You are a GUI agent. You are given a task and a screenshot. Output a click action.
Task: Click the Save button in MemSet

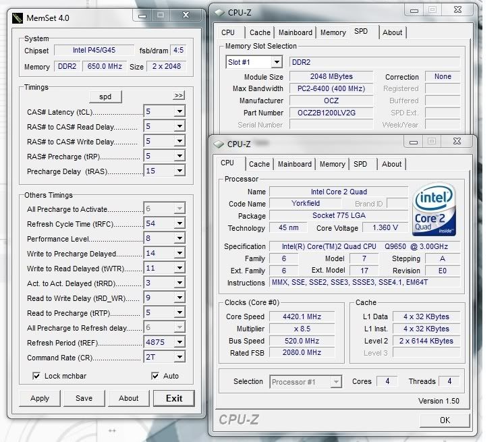[x=84, y=399]
